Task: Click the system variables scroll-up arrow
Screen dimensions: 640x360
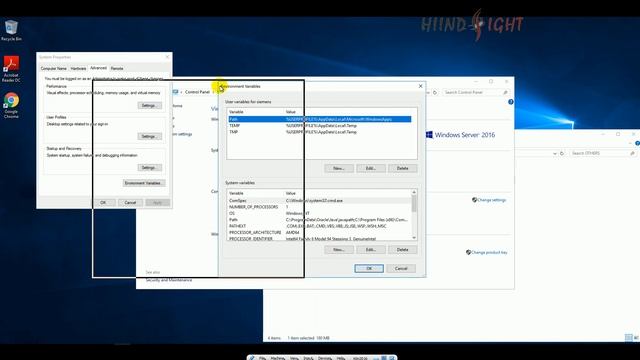Action: [414, 192]
